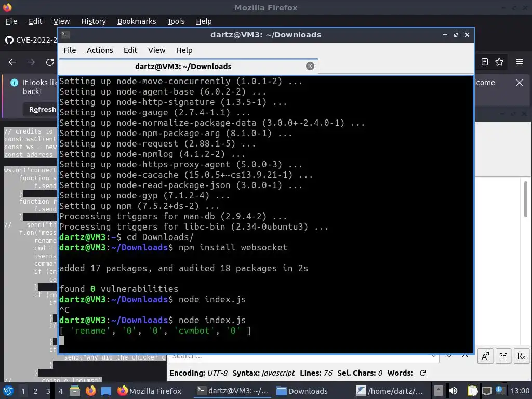Dismiss the Firefox welcome back notification

[x=520, y=83]
